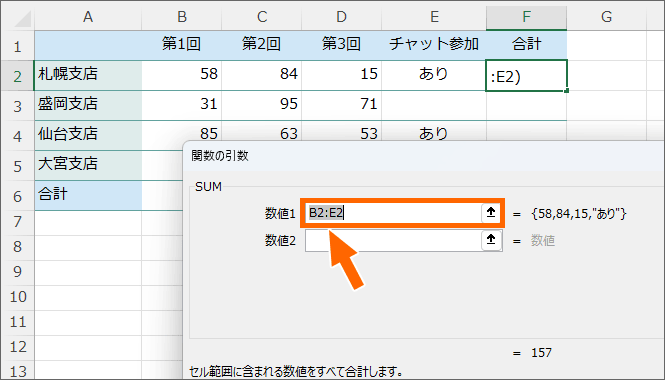
Task: Click the 第3回 header cell
Action: tap(341, 45)
